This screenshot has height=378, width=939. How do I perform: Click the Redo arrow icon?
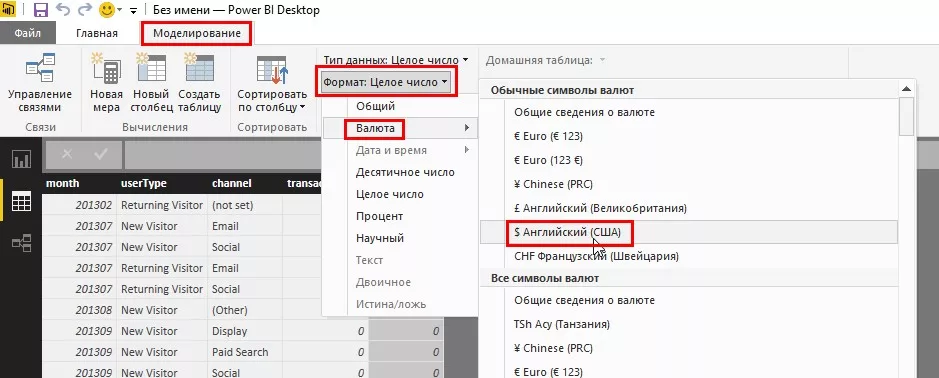[x=84, y=10]
